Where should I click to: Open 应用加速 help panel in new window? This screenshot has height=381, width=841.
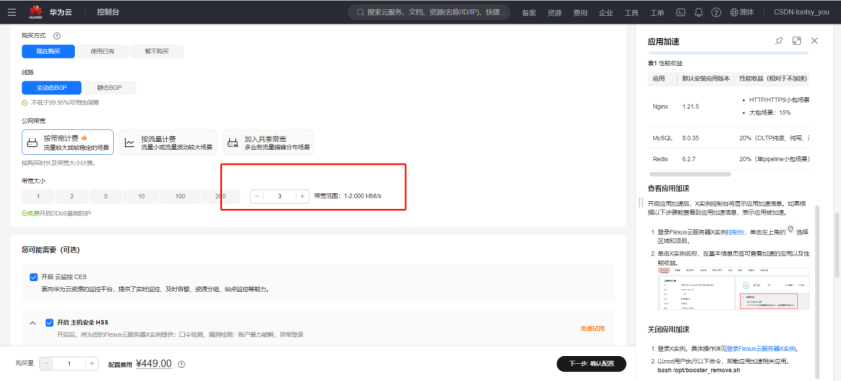[796, 41]
